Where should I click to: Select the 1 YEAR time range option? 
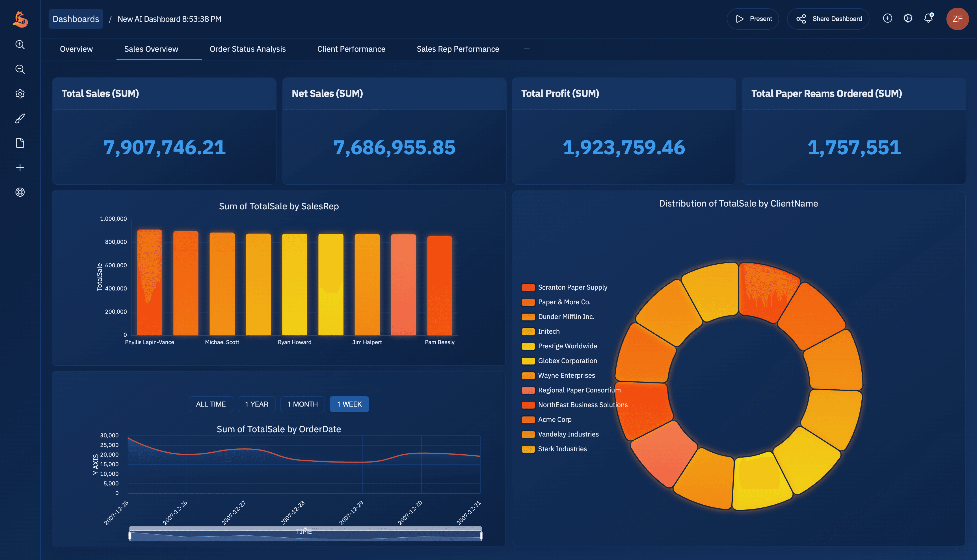coord(256,404)
